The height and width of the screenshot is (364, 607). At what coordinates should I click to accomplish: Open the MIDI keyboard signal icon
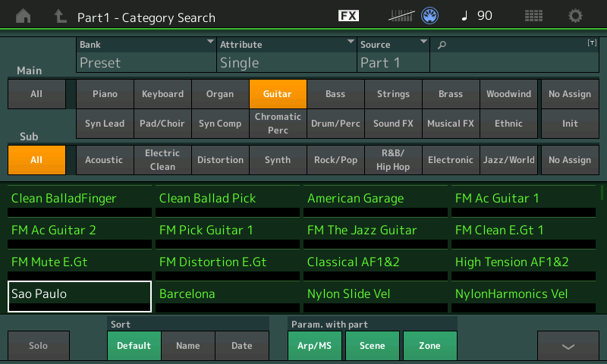pyautogui.click(x=401, y=15)
